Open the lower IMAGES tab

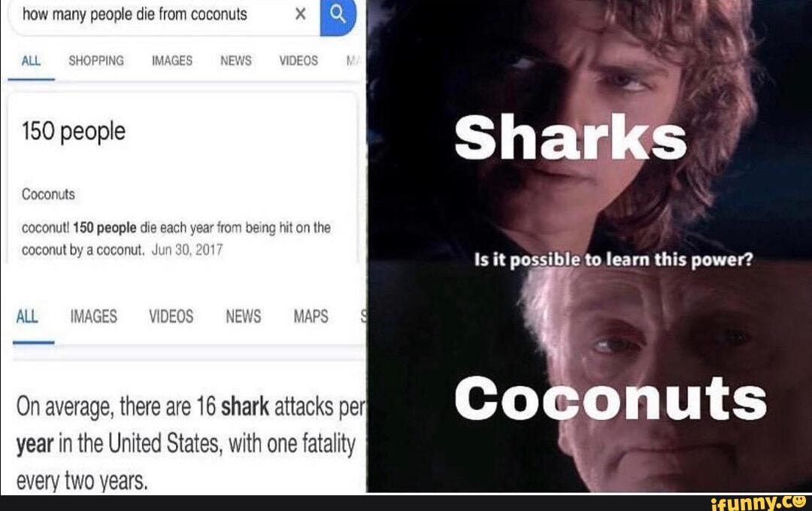click(94, 316)
